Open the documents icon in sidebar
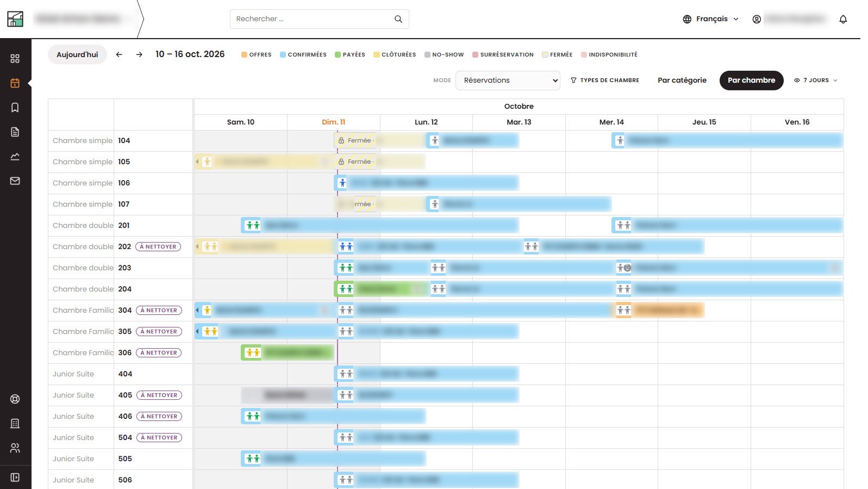 coord(15,132)
